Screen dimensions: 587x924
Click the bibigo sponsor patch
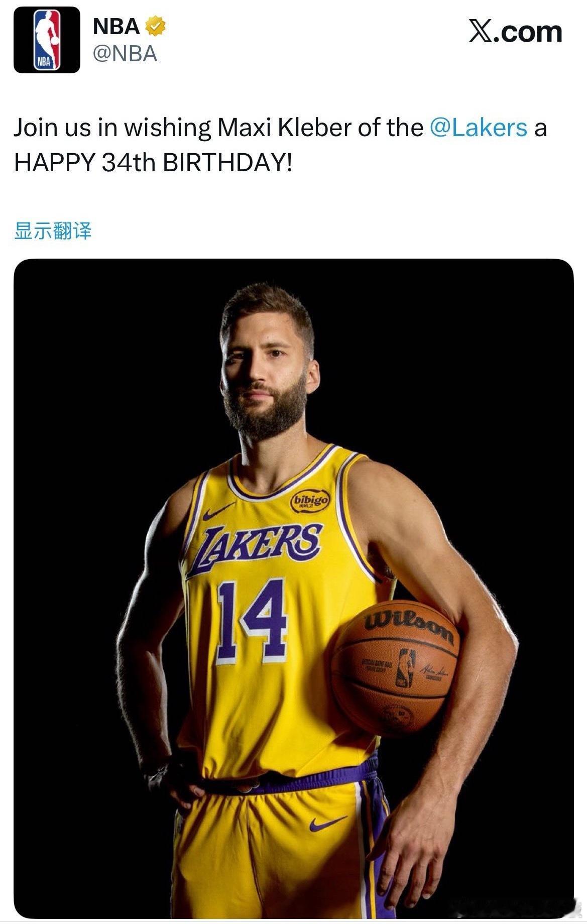(310, 501)
